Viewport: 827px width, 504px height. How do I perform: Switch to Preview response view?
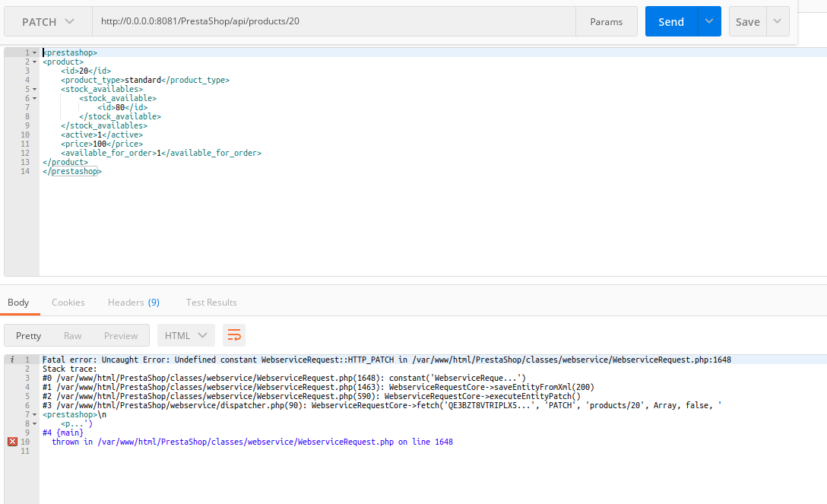click(x=121, y=334)
